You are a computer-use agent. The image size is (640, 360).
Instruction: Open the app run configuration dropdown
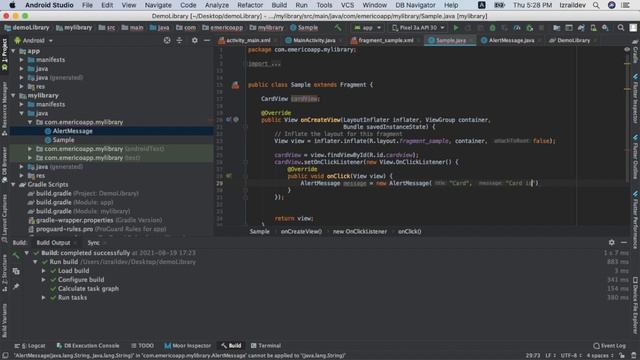367,28
